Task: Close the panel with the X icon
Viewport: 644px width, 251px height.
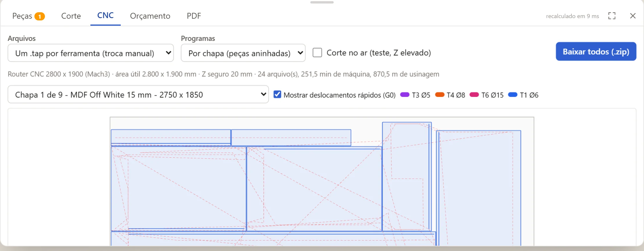Action: pos(633,16)
